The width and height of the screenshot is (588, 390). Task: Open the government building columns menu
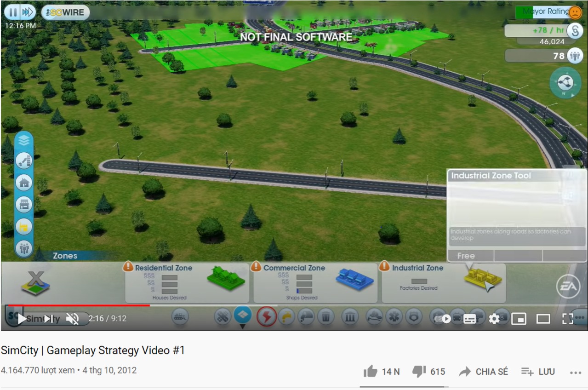click(350, 317)
